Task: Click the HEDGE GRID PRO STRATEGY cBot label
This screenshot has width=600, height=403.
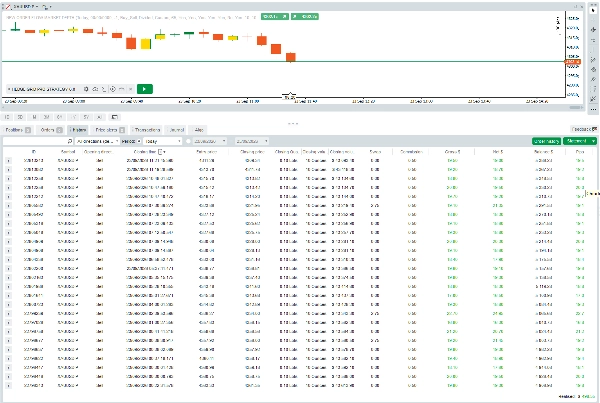Action: click(x=41, y=89)
